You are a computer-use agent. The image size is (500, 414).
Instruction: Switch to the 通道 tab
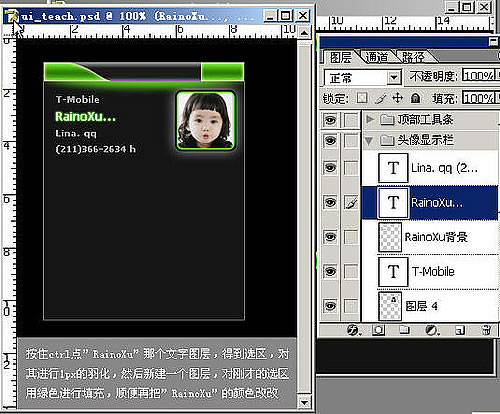click(377, 57)
